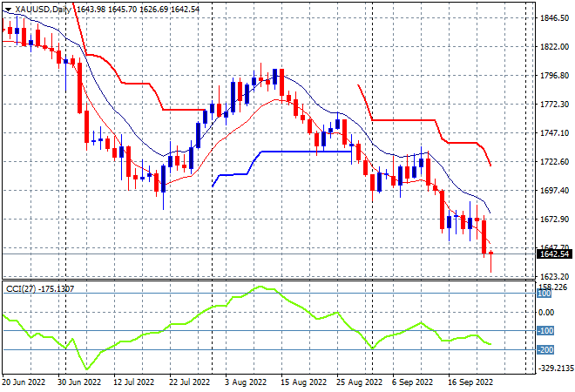The image size is (575, 392).
Task: Click the 3 Aug 2022 date label
Action: click(x=246, y=382)
